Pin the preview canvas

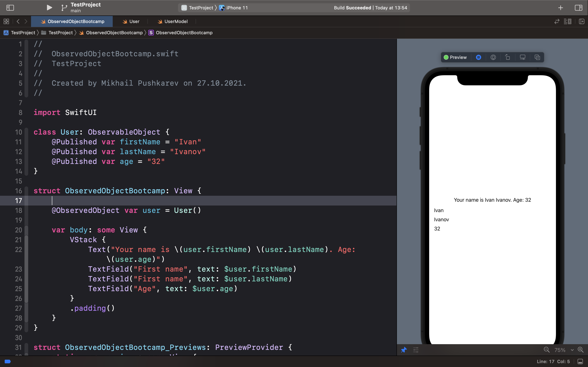point(404,350)
